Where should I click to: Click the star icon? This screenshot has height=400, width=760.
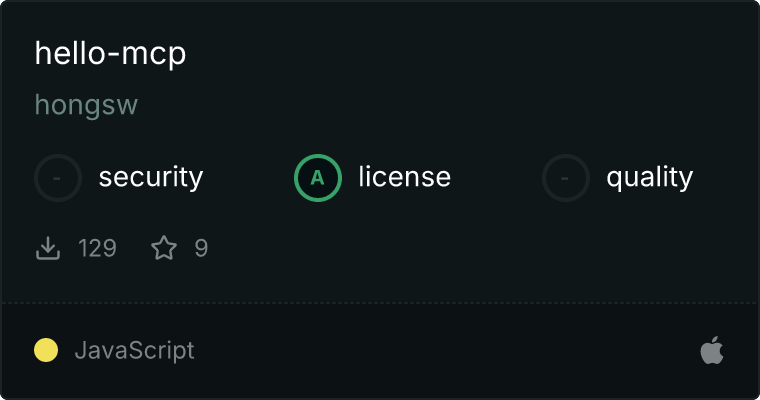pos(164,248)
